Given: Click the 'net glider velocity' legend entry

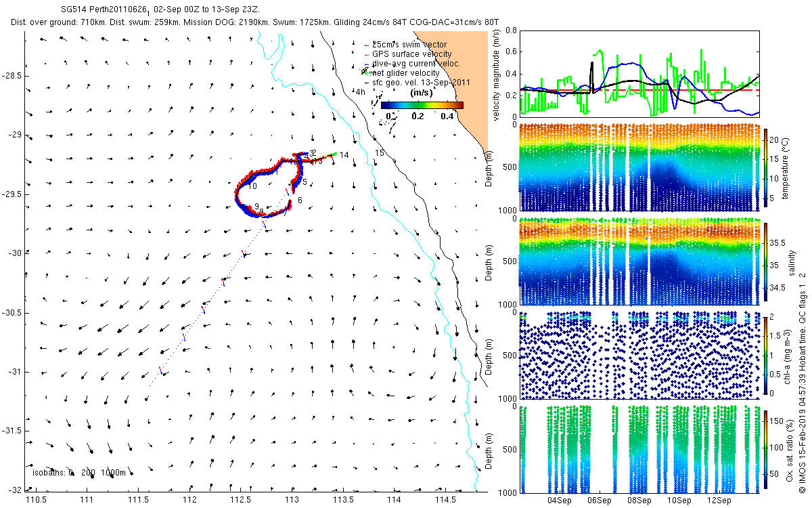Looking at the screenshot, I should click(406, 72).
